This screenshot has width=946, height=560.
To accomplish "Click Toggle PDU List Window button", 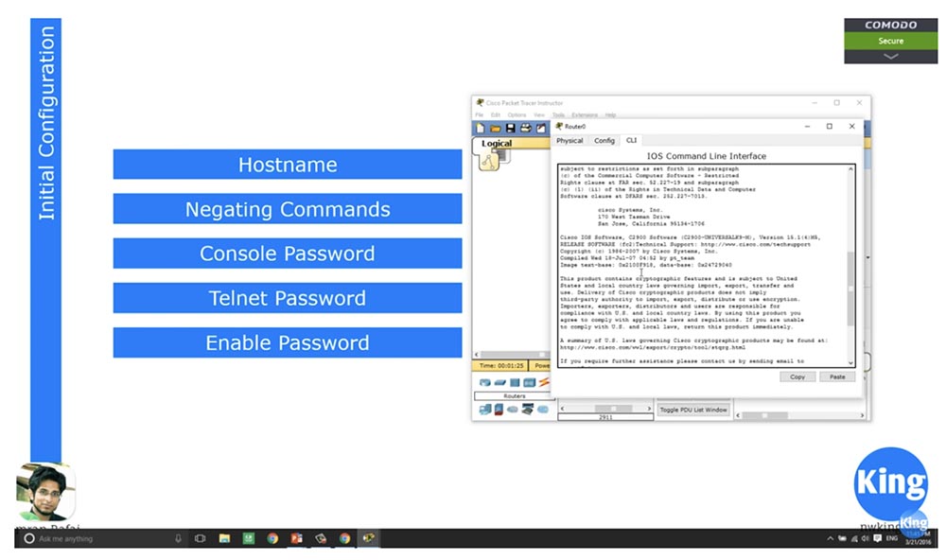I will tap(693, 410).
